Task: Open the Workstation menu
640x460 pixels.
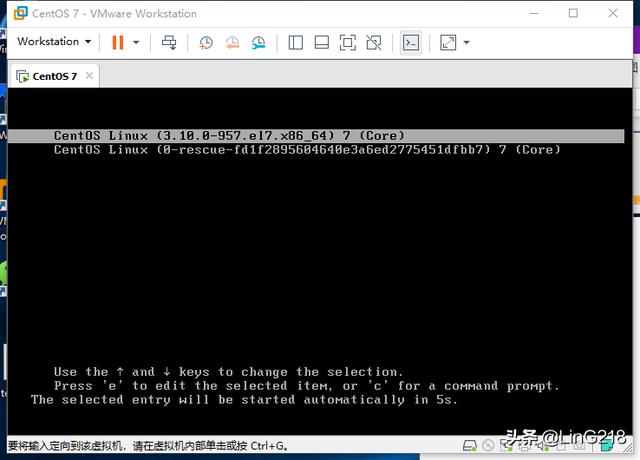Action: pyautogui.click(x=54, y=42)
